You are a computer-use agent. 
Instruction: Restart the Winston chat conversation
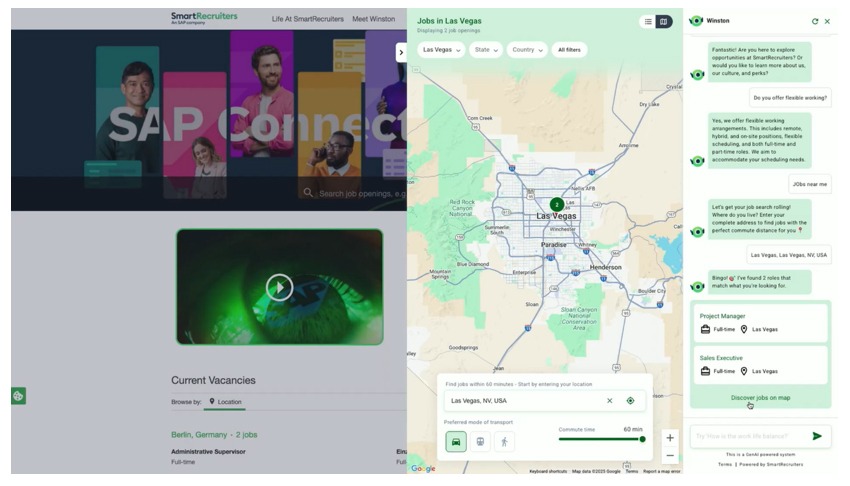click(x=815, y=21)
